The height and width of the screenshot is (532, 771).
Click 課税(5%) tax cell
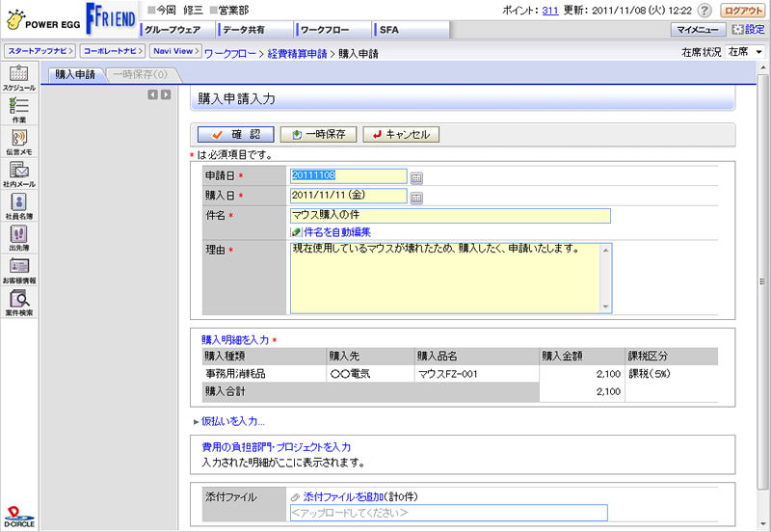click(671, 374)
